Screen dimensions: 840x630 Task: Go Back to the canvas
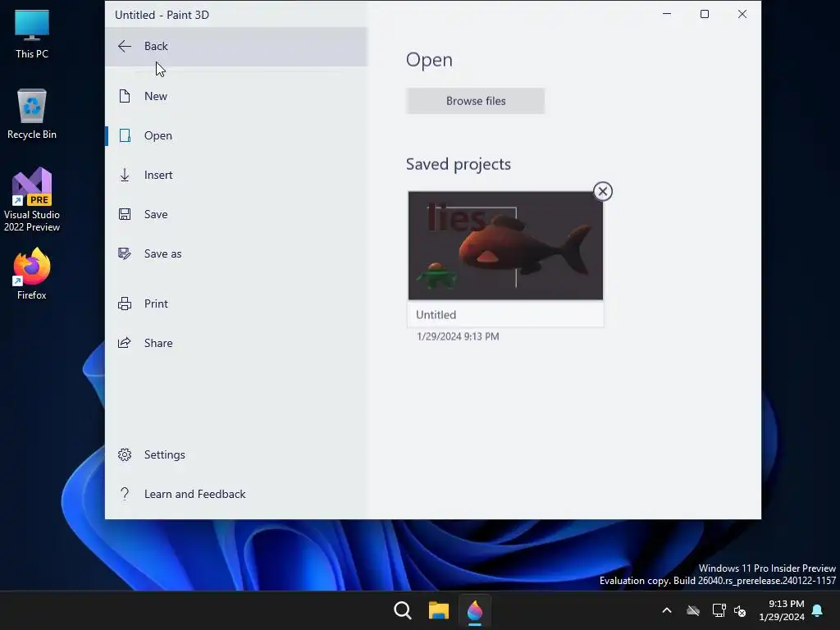[x=236, y=46]
